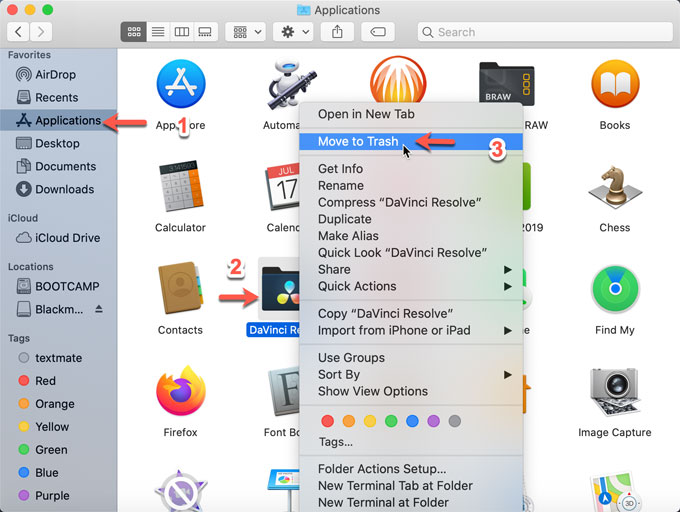The image size is (680, 512).
Task: Expand the Sort By submenu
Action: coord(411,375)
